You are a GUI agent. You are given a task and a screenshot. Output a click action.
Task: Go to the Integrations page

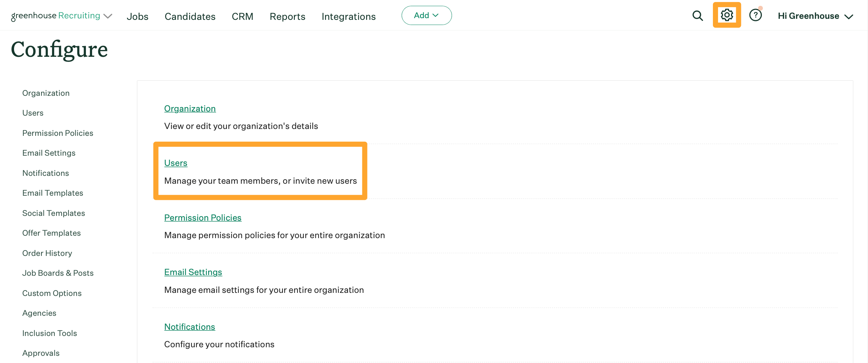tap(348, 16)
